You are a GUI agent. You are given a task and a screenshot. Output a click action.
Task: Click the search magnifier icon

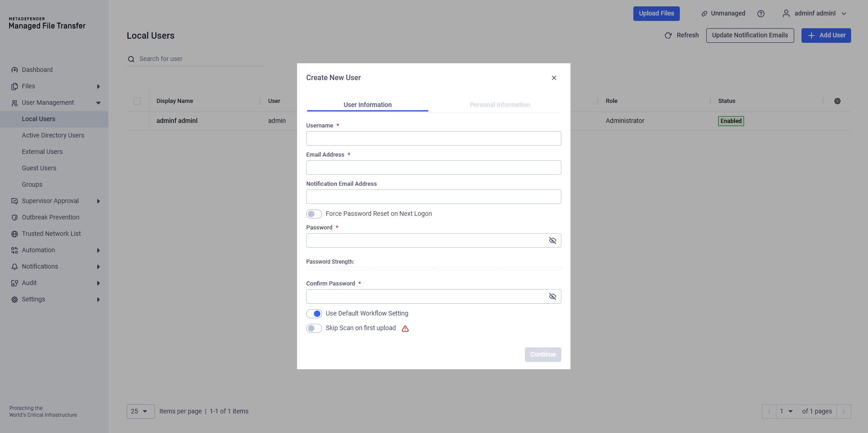click(x=131, y=59)
